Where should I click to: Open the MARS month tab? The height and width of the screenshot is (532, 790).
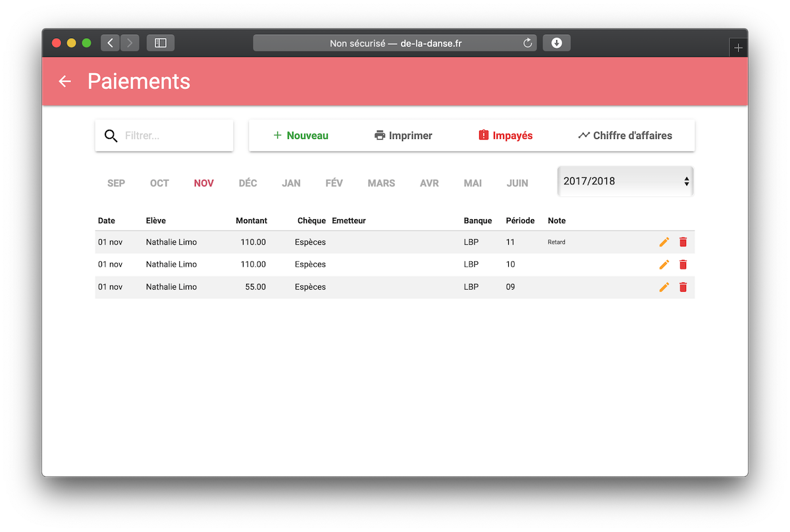click(381, 183)
